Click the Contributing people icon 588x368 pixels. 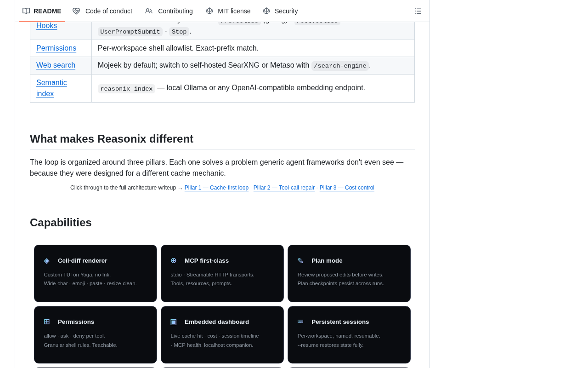coord(149,11)
